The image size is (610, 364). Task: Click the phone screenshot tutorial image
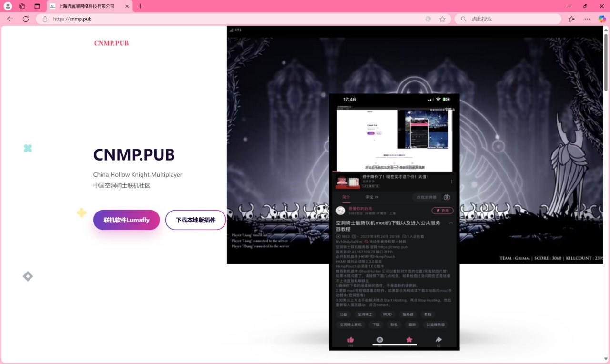[x=394, y=222]
